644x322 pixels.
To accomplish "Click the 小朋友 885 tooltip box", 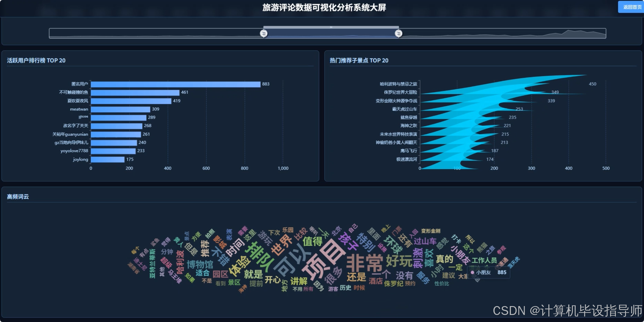I will (488, 272).
